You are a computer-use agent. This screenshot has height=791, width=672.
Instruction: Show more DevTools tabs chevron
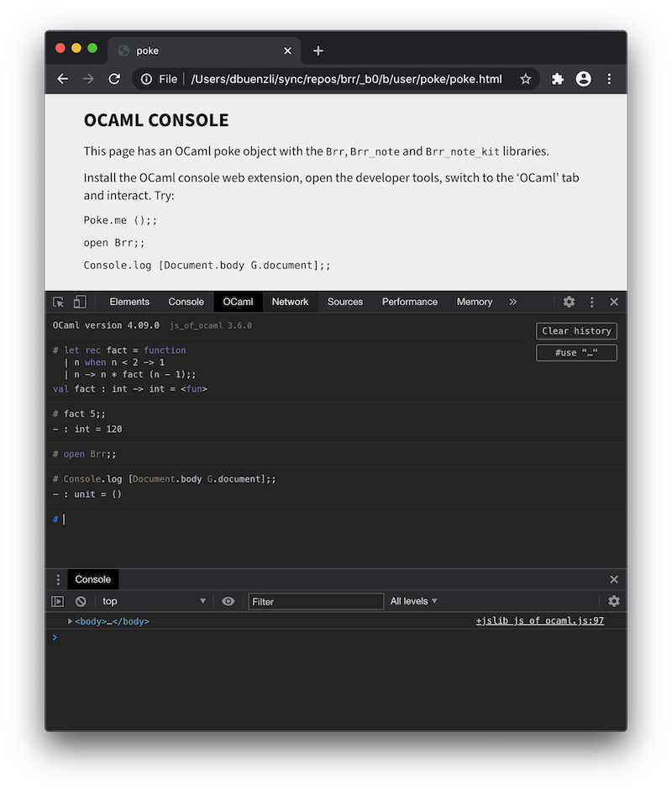point(513,302)
